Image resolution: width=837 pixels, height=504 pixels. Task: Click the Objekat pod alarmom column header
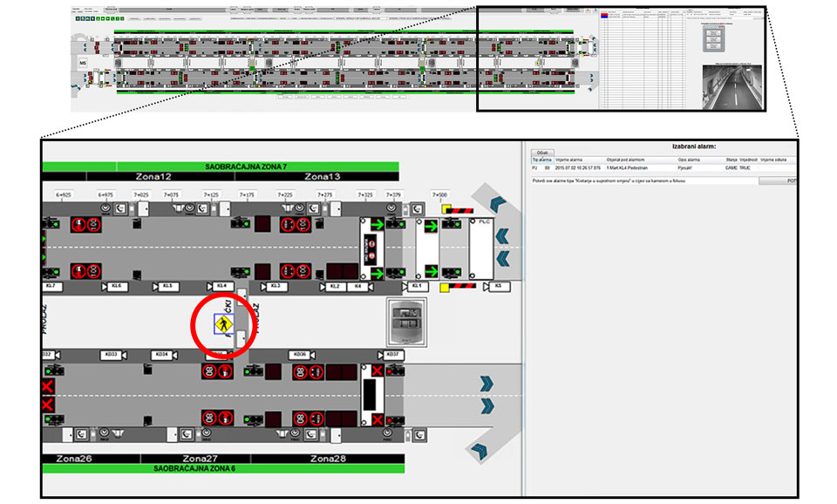[625, 160]
